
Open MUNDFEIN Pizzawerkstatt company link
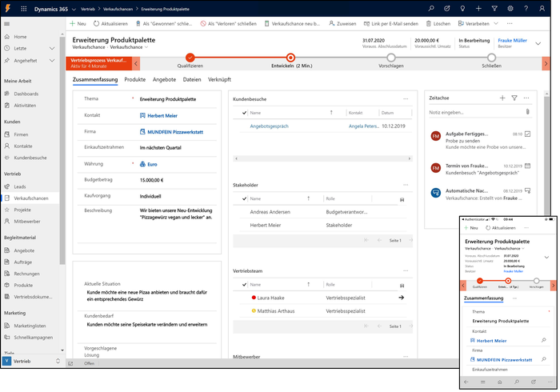pyautogui.click(x=175, y=132)
